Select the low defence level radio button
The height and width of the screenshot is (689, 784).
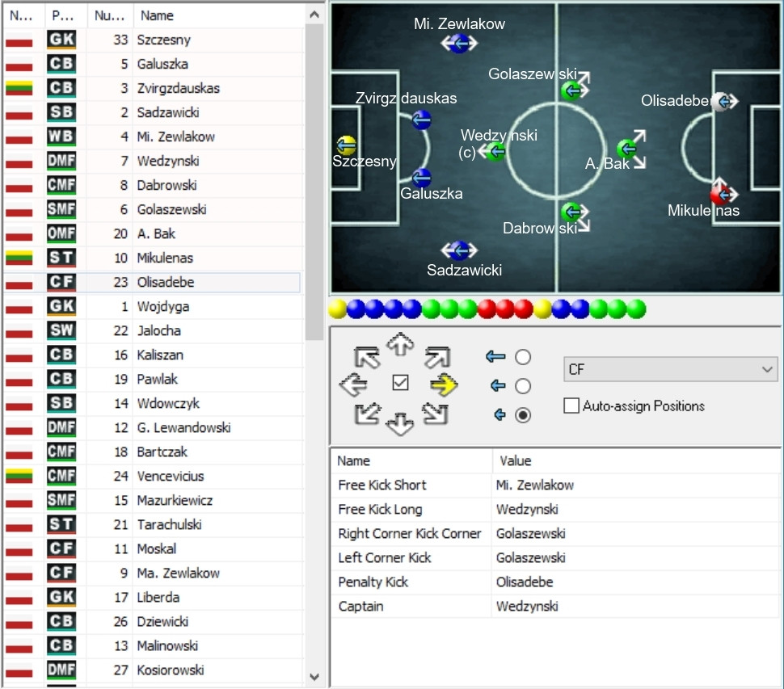coord(523,414)
